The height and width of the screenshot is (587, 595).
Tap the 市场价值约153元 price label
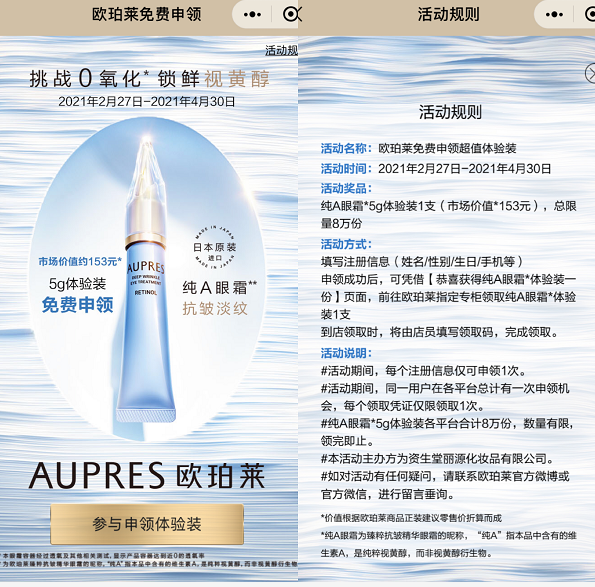coord(80,261)
